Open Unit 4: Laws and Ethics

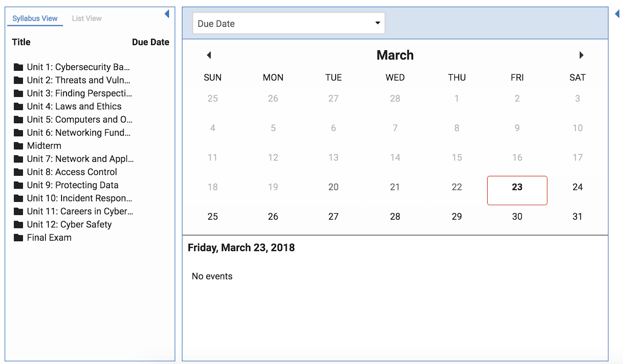point(74,107)
